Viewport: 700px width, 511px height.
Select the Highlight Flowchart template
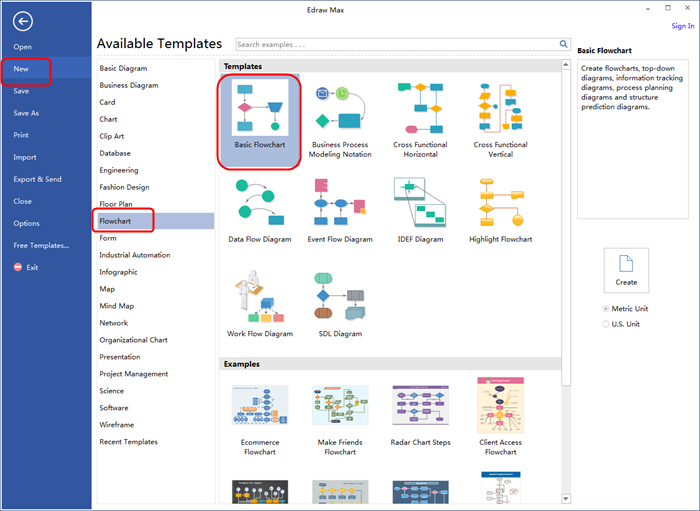pos(500,210)
